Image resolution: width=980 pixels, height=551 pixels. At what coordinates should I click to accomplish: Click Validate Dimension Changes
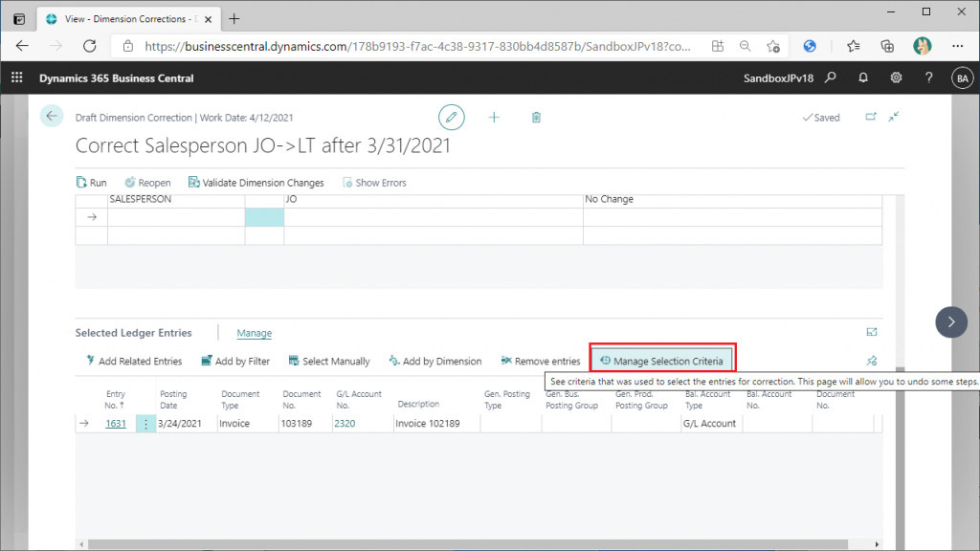pos(256,183)
